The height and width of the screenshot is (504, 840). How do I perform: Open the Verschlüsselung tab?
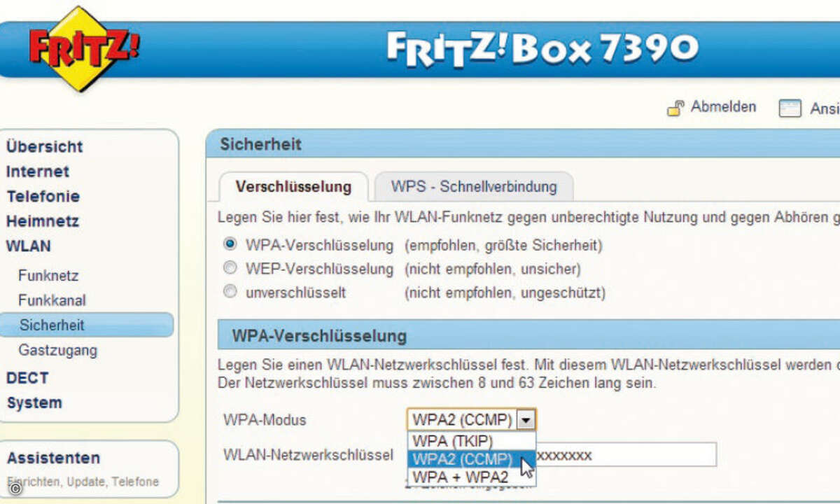[x=294, y=187]
